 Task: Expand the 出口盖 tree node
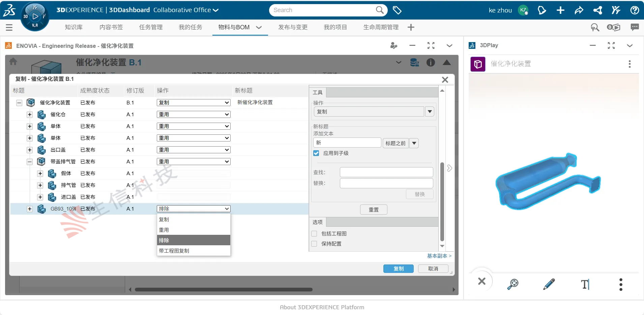pyautogui.click(x=30, y=150)
